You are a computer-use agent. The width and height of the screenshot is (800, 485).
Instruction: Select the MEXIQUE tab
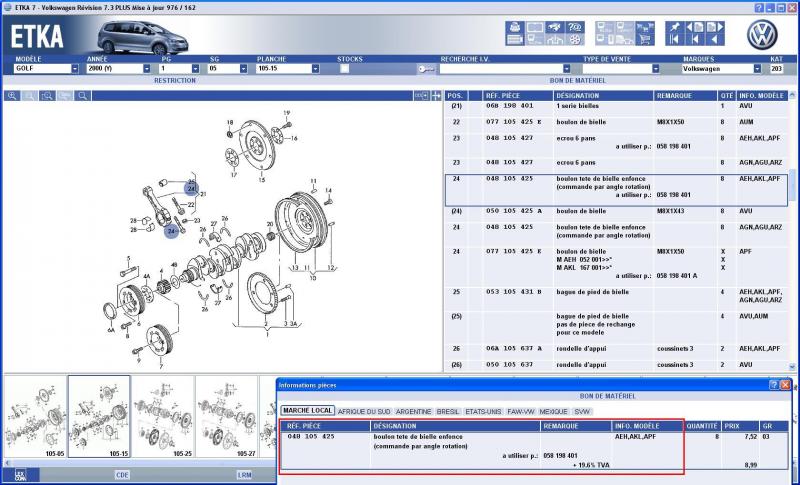point(554,412)
